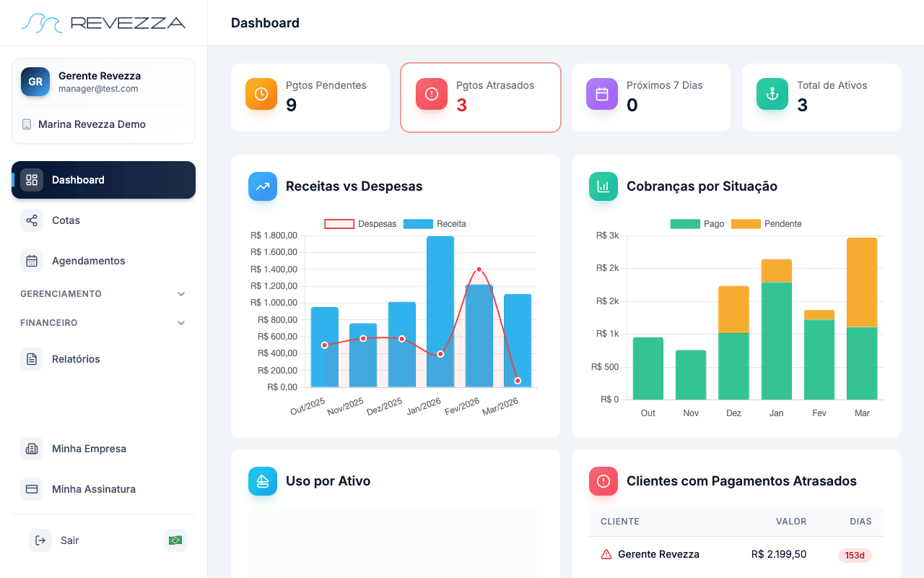
Task: Open Relatórios from the sidebar
Action: pos(103,359)
